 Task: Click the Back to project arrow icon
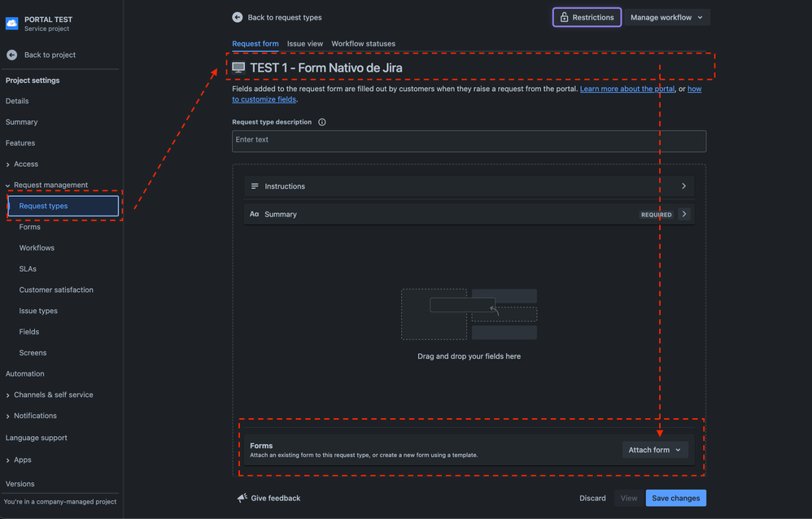[12, 55]
